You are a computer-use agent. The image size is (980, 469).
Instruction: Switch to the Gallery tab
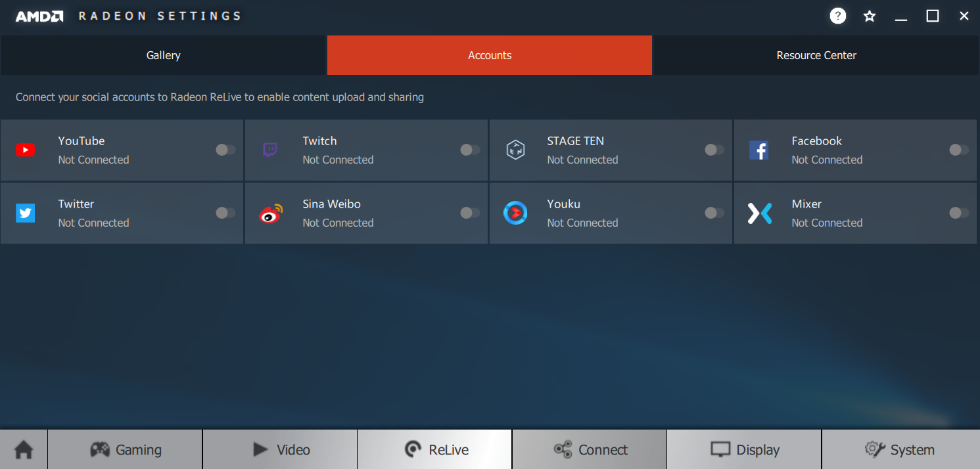coord(163,55)
